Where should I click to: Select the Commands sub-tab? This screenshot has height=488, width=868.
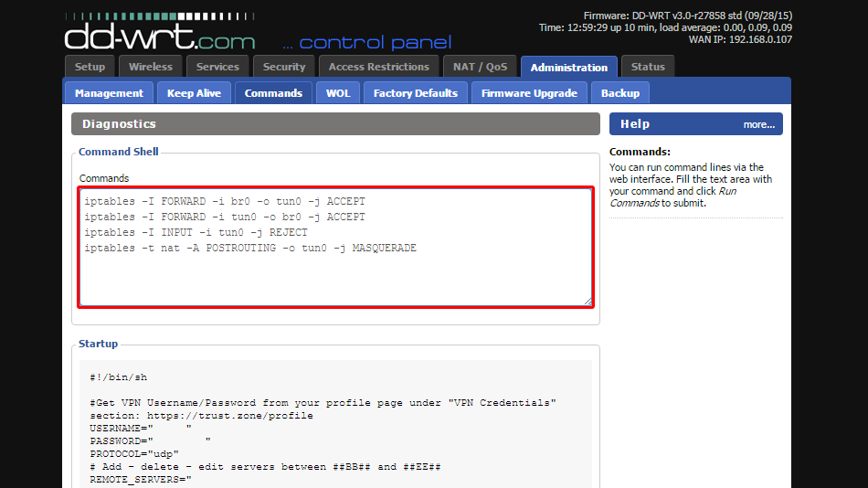coord(273,93)
